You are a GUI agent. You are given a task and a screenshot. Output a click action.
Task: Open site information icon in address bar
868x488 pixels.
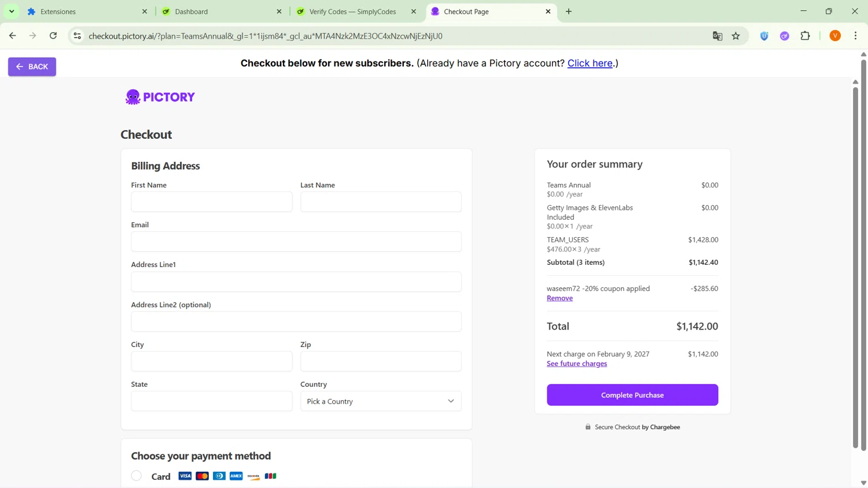[x=77, y=36]
